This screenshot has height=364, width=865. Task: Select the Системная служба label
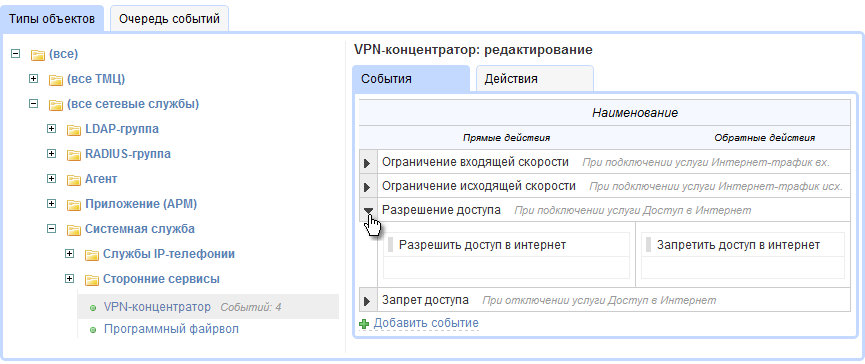coord(140,229)
